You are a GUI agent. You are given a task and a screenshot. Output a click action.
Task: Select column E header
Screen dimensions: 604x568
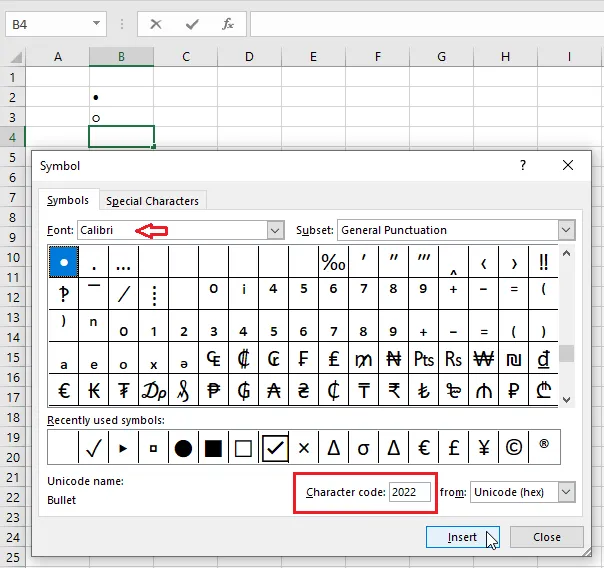click(313, 57)
